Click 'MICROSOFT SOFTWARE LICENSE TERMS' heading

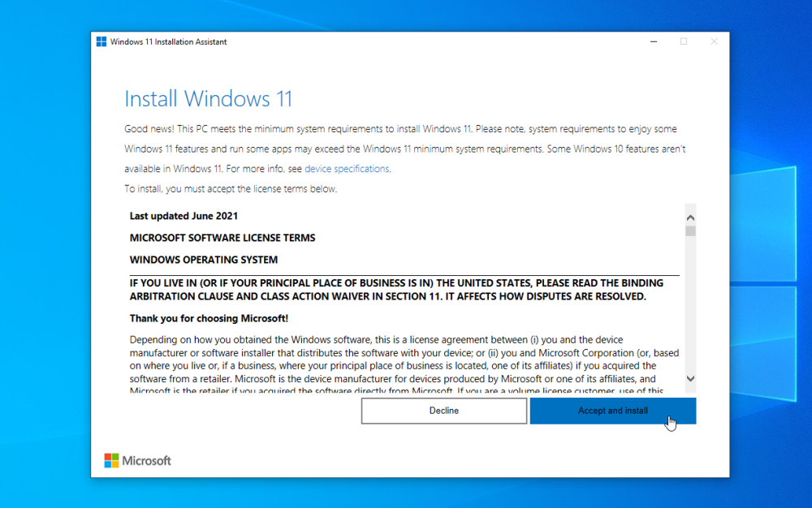tap(222, 238)
